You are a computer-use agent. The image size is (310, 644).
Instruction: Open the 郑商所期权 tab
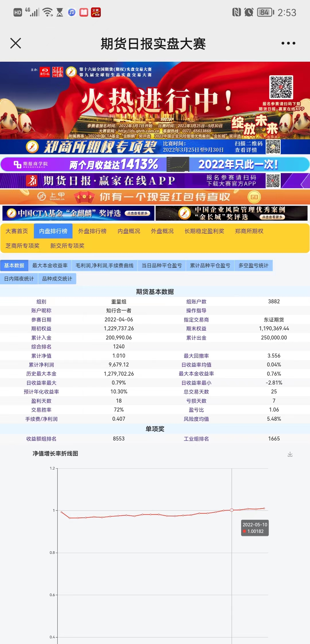coord(249,231)
